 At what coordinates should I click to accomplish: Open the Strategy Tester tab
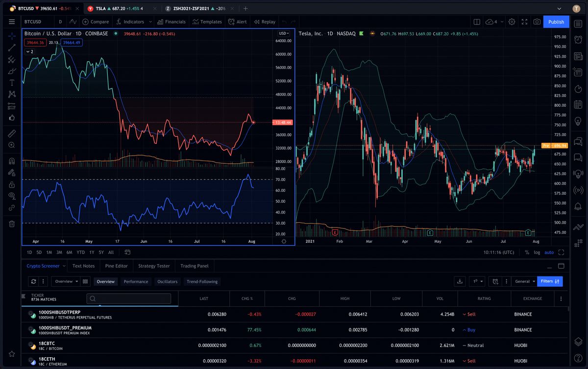coord(154,266)
